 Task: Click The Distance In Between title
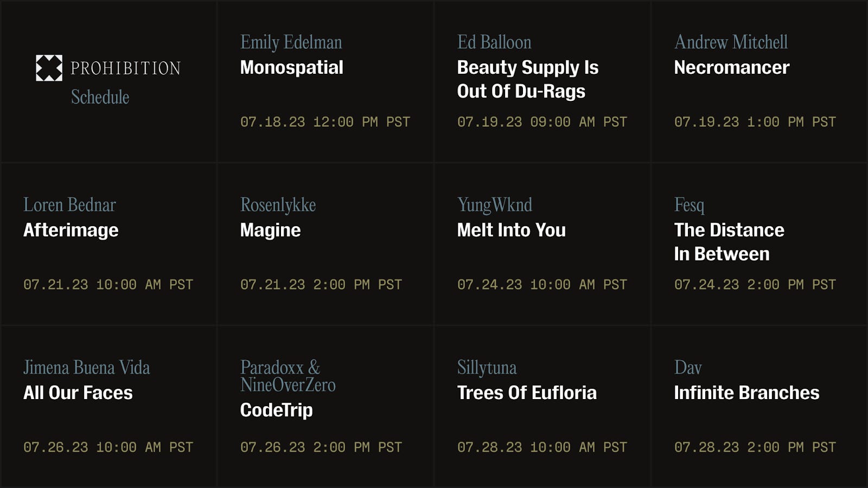(x=729, y=242)
